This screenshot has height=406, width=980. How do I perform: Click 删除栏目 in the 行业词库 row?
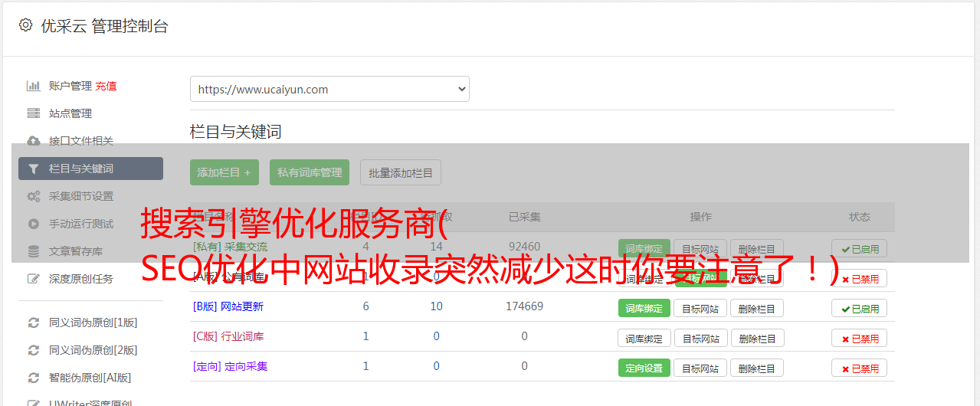(757, 338)
